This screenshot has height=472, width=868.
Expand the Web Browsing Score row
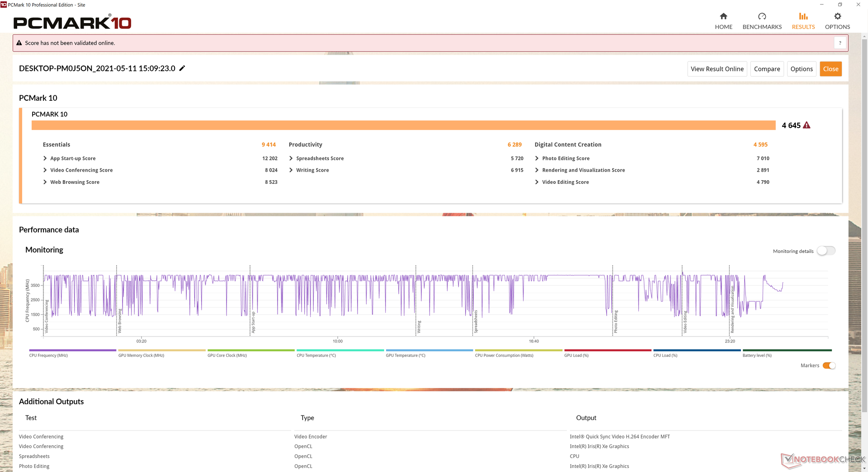(45, 182)
